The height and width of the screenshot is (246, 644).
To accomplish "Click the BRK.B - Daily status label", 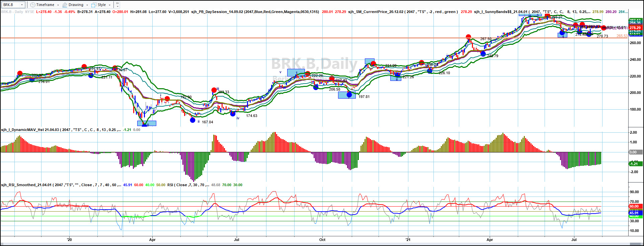I will (12, 12).
